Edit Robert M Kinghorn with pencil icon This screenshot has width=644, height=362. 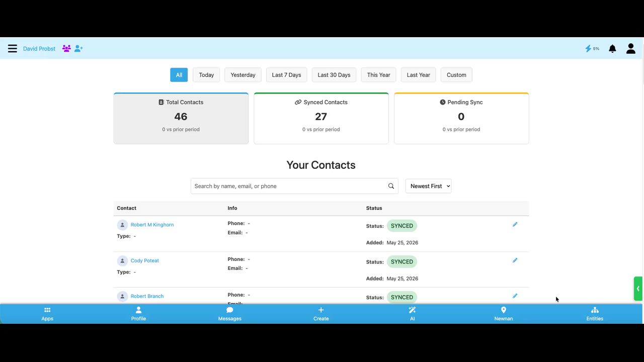pyautogui.click(x=515, y=225)
